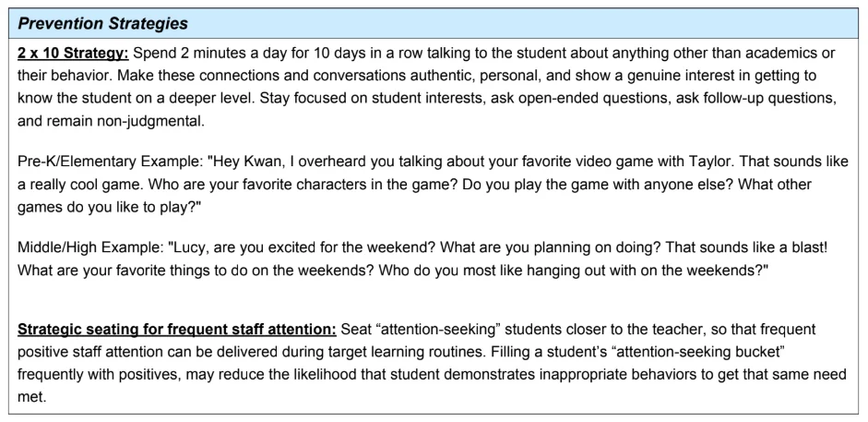
Task: Click the Strategic seating for frequent staff attention heading
Action: (x=176, y=330)
